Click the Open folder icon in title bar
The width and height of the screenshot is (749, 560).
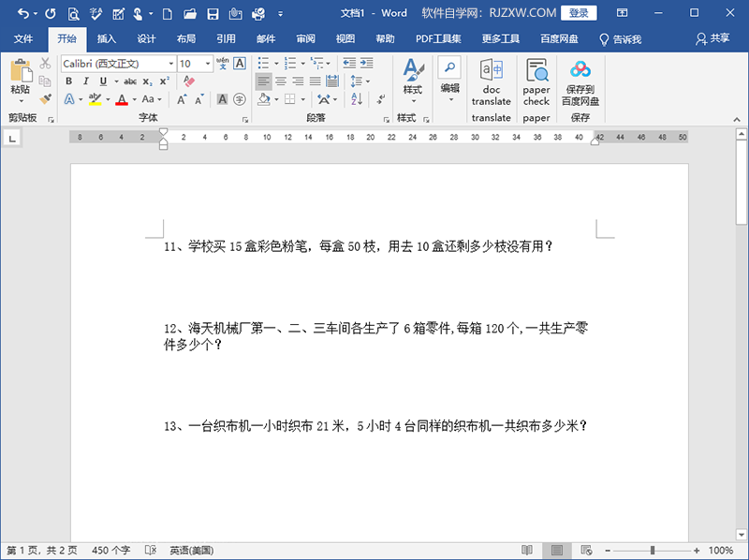point(190,14)
